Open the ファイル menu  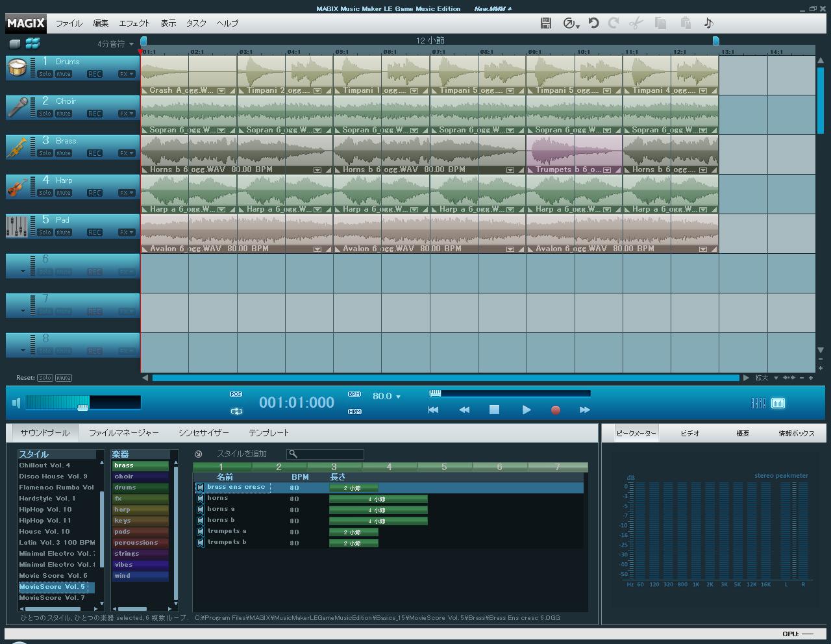69,23
